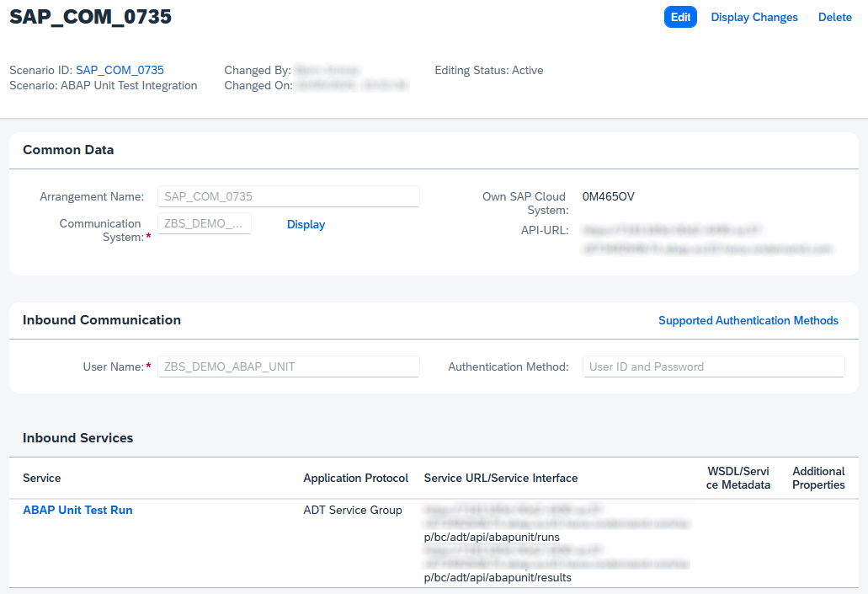Click the Additional Properties column header
Screen dimensions: 868x594
point(818,478)
